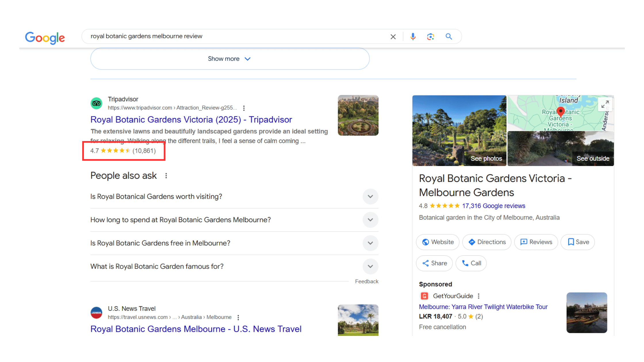Click the Tripadvisor site name text
The image size is (644, 362).
point(123,99)
